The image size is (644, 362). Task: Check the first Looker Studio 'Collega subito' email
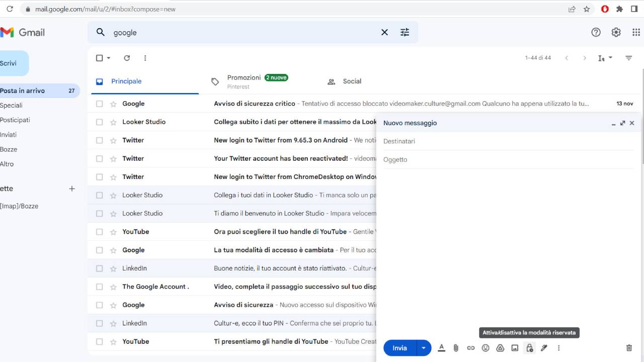coord(99,122)
